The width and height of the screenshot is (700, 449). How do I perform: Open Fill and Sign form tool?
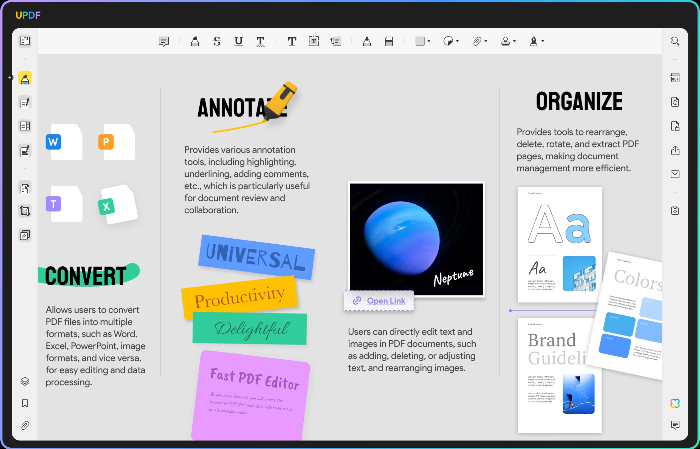[25, 150]
